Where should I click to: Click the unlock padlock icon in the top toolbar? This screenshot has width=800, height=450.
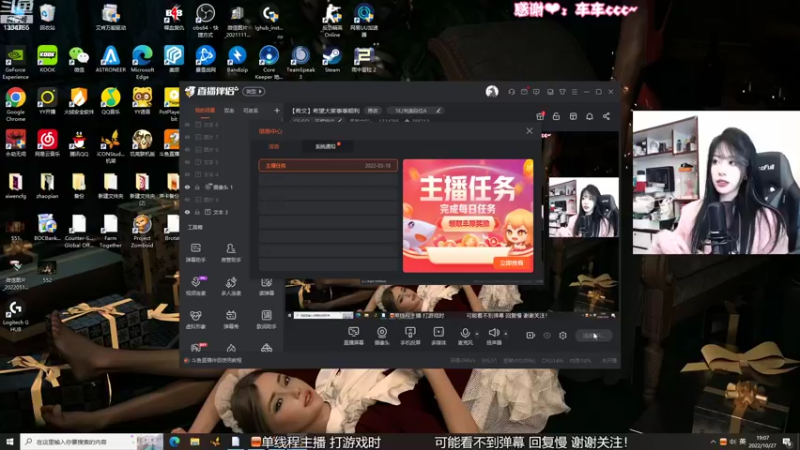tap(556, 116)
